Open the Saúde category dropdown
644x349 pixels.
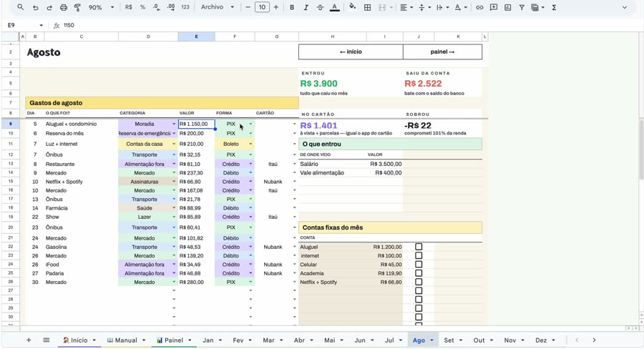point(174,208)
